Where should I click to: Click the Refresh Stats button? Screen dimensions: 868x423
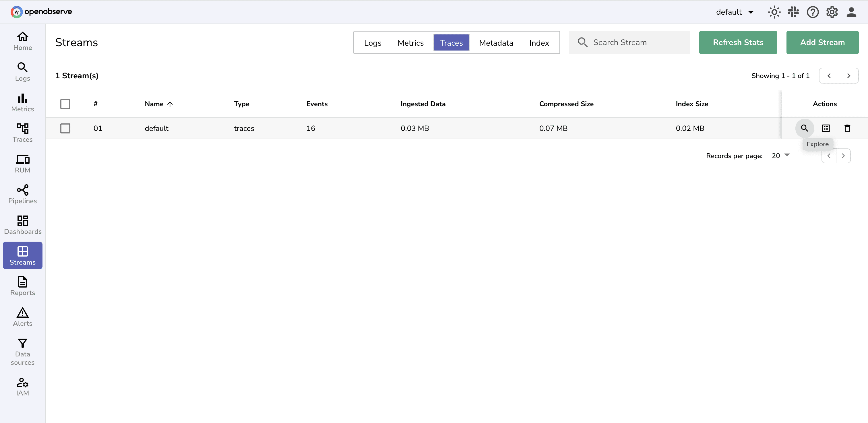pos(738,42)
